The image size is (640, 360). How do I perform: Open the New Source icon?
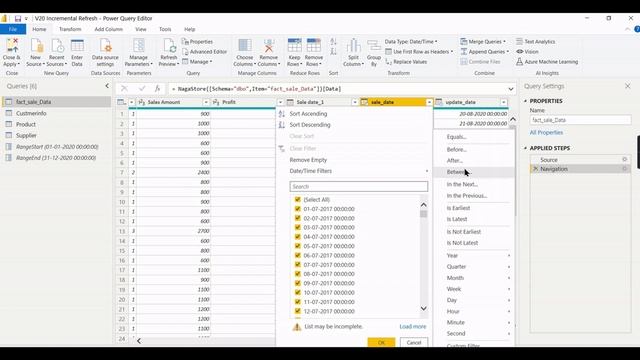coord(36,52)
